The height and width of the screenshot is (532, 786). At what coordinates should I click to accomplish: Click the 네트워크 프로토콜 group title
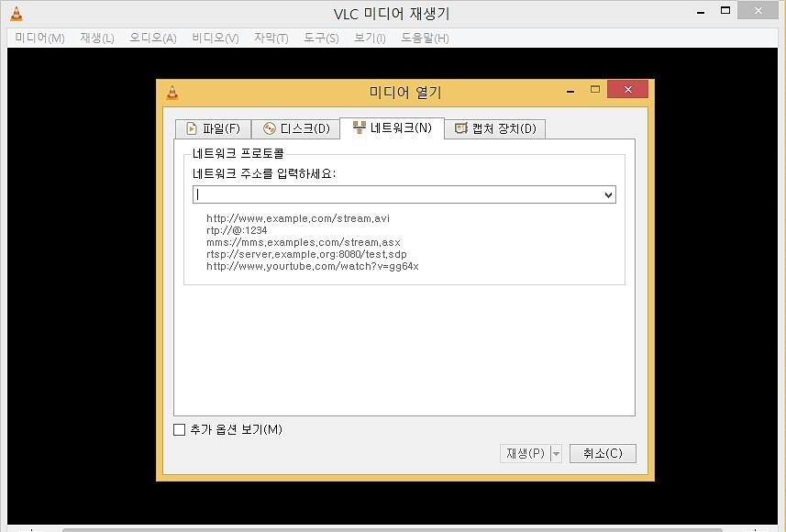click(238, 153)
